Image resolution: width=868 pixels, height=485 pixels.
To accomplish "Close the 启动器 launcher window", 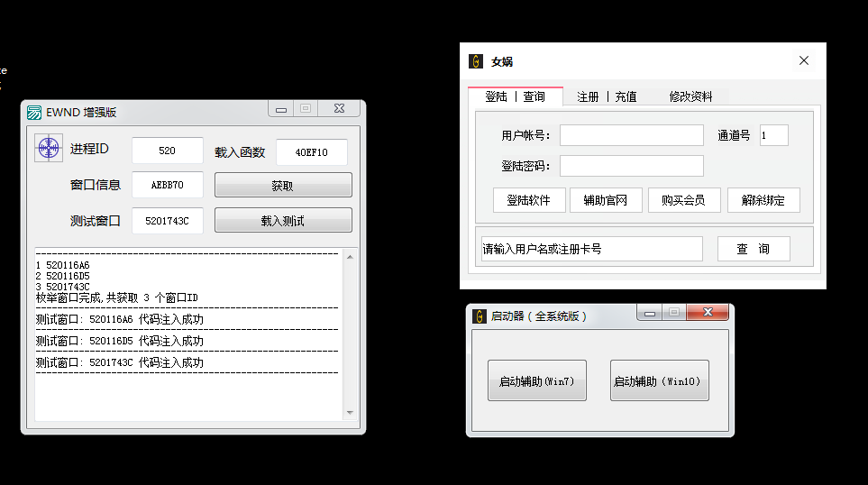I will 708,313.
